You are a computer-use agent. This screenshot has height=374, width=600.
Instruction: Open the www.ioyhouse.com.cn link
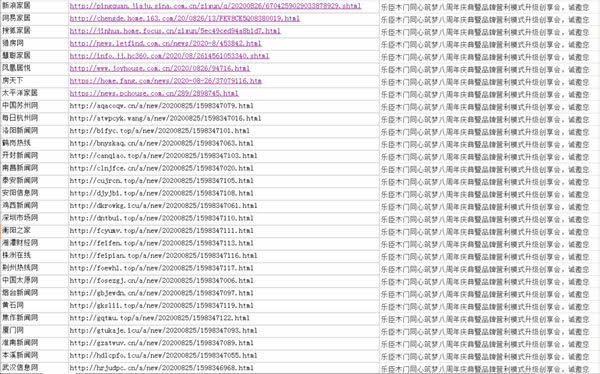click(x=160, y=68)
